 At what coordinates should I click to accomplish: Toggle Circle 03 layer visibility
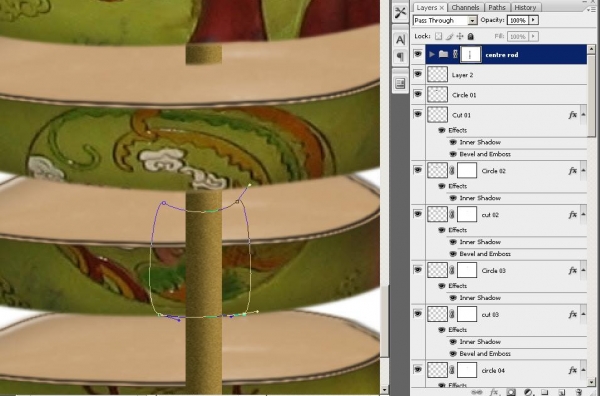pos(418,269)
